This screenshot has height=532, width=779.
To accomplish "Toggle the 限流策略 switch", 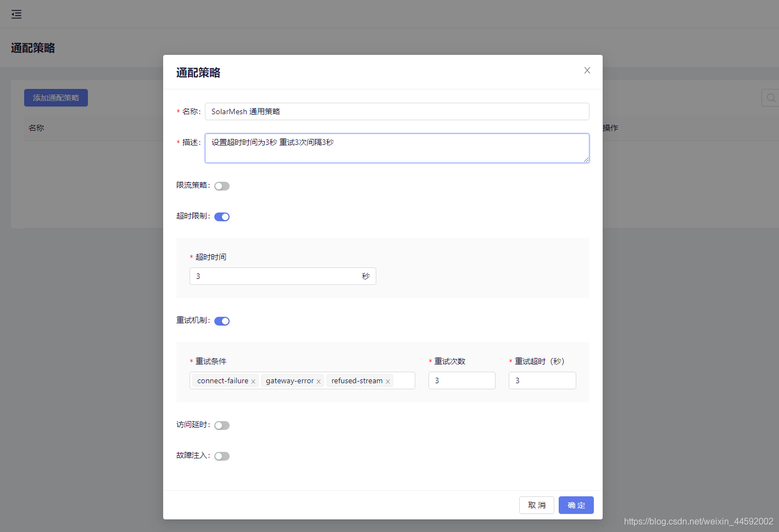I will click(222, 186).
